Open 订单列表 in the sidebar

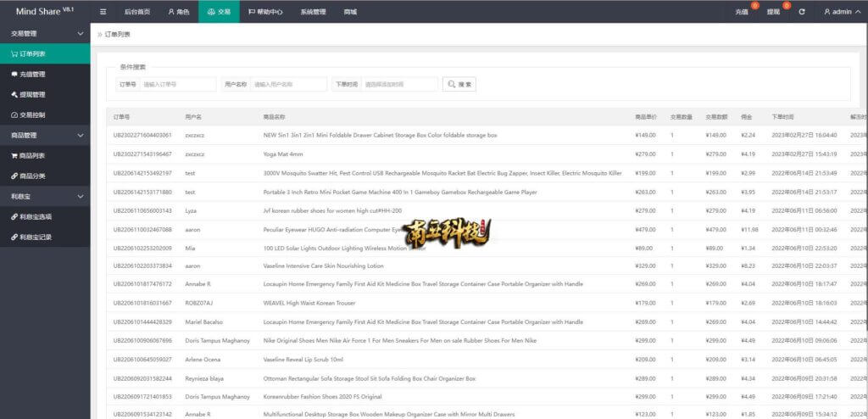(x=45, y=53)
